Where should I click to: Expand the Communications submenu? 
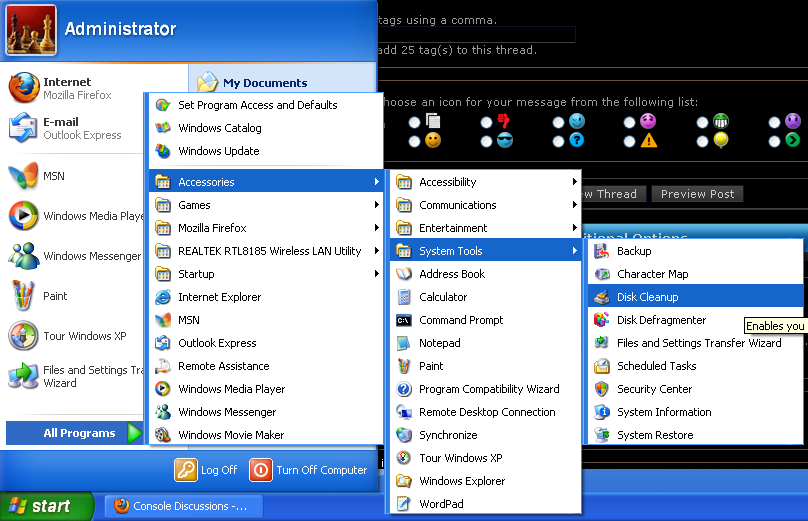[x=485, y=205]
